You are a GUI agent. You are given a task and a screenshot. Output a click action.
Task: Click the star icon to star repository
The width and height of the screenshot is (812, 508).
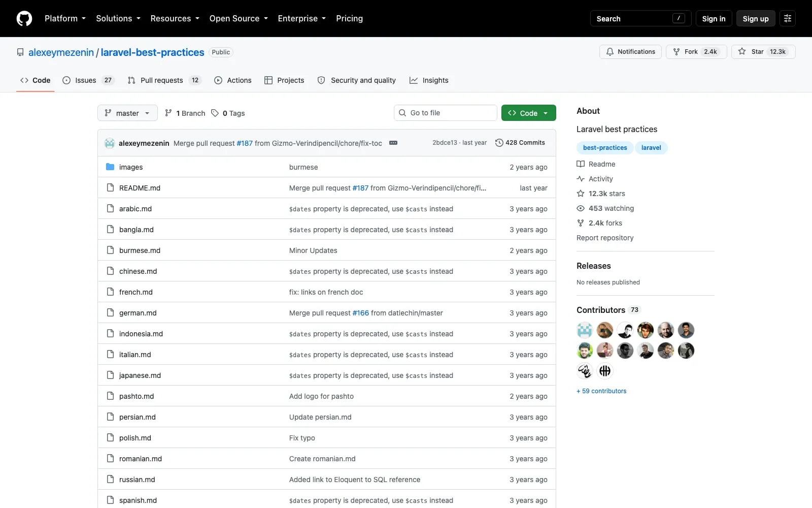742,52
